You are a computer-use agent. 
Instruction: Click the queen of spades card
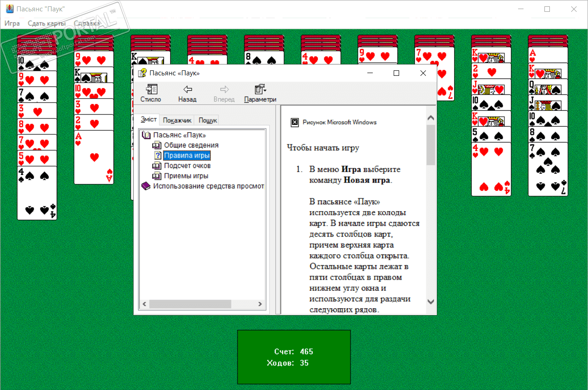(x=548, y=87)
